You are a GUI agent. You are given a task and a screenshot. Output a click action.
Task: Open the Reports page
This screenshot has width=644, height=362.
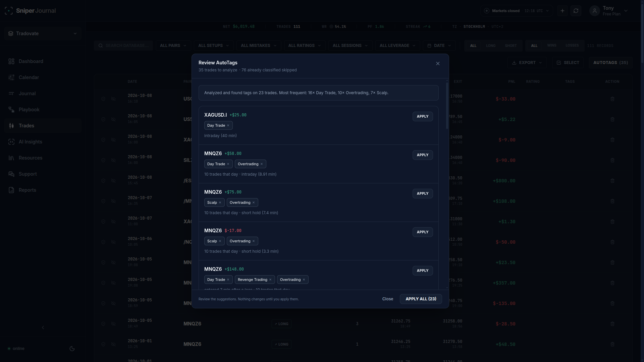pyautogui.click(x=43, y=190)
